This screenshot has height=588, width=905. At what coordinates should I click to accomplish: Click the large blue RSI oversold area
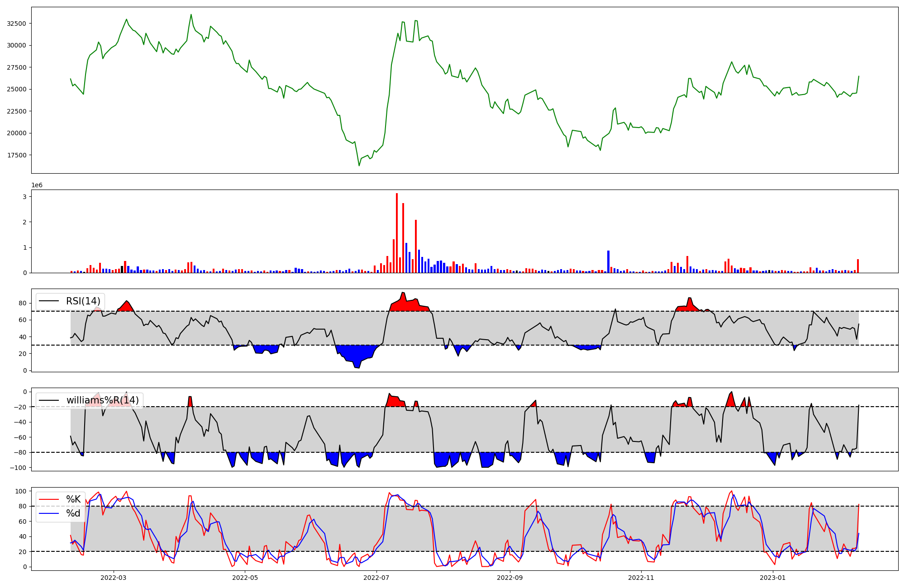[356, 354]
